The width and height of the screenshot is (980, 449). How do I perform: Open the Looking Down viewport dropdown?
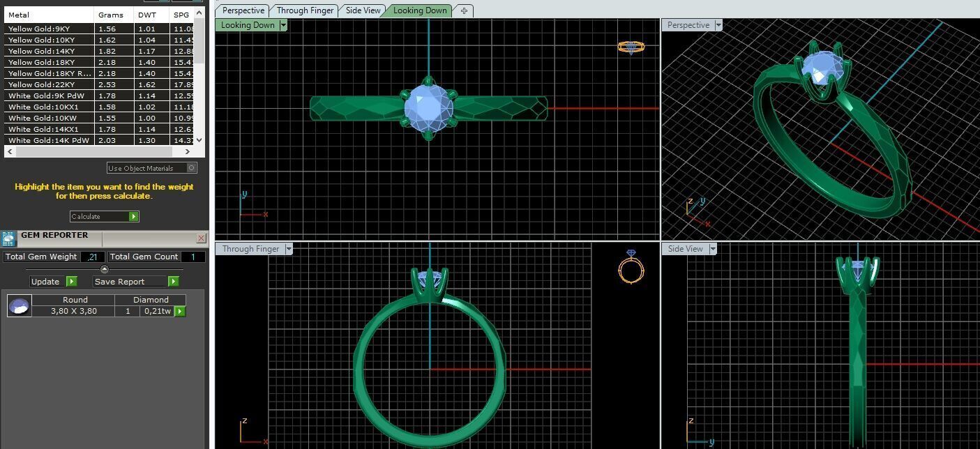coord(282,25)
